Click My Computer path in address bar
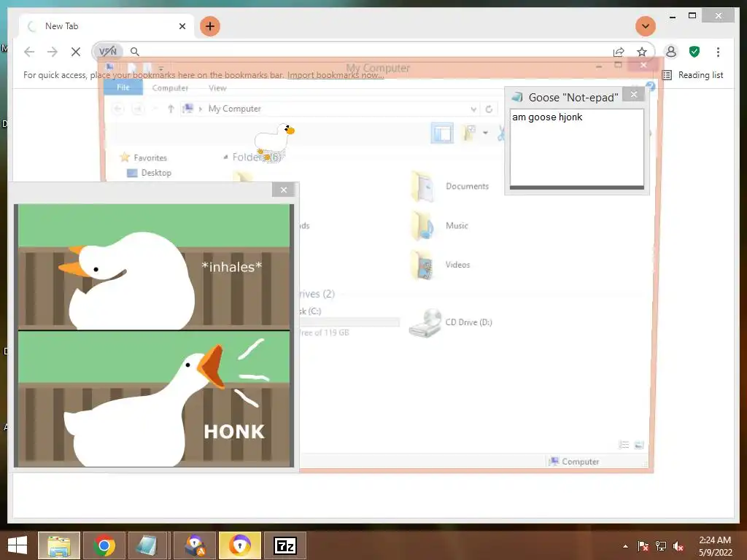This screenshot has width=747, height=560. (234, 109)
